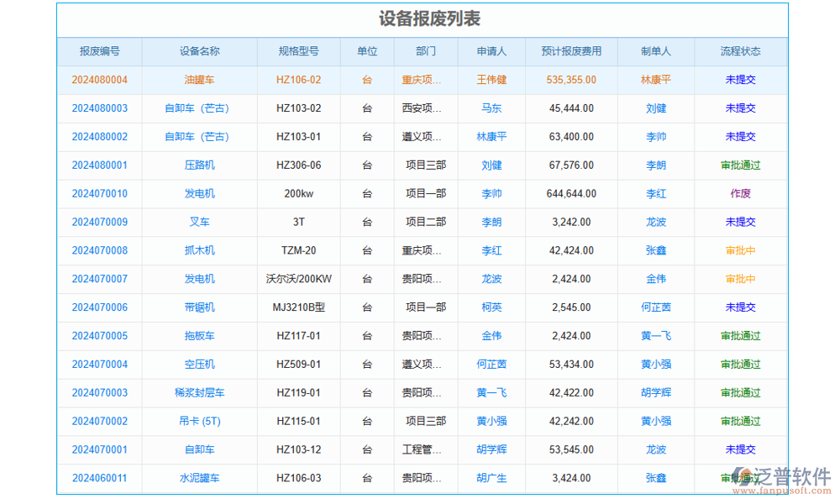Click 未提交 status of record 2024080003

pyautogui.click(x=740, y=108)
